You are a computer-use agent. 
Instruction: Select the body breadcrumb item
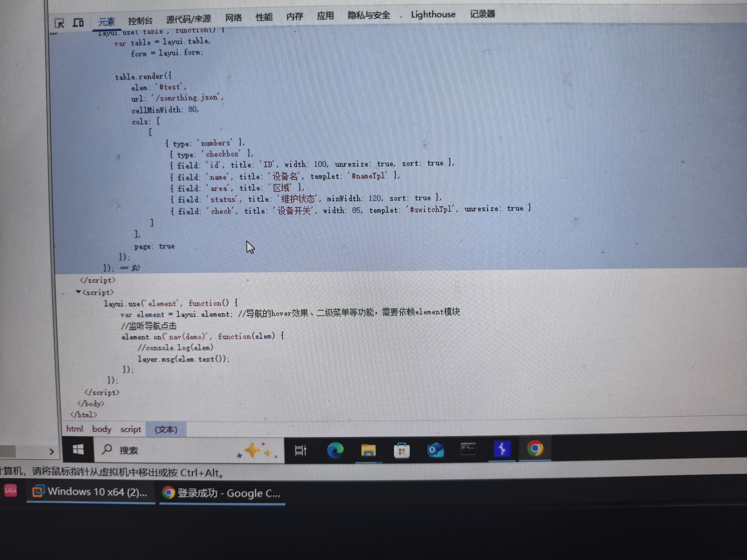[101, 429]
